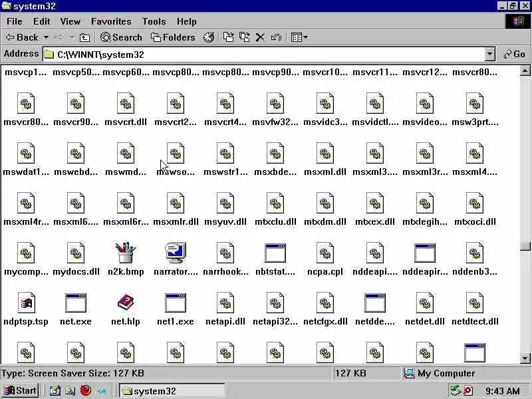This screenshot has width=532, height=399.
Task: Open the Start menu
Action: [x=20, y=390]
